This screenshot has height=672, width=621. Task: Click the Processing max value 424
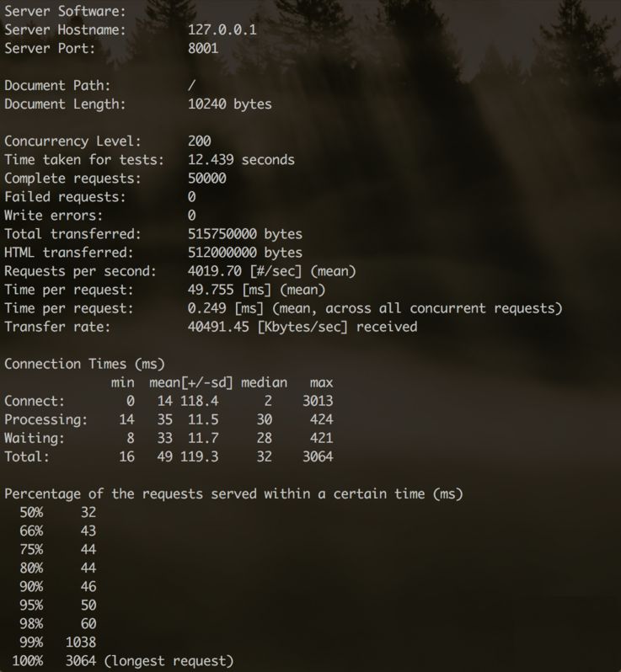[x=321, y=419]
